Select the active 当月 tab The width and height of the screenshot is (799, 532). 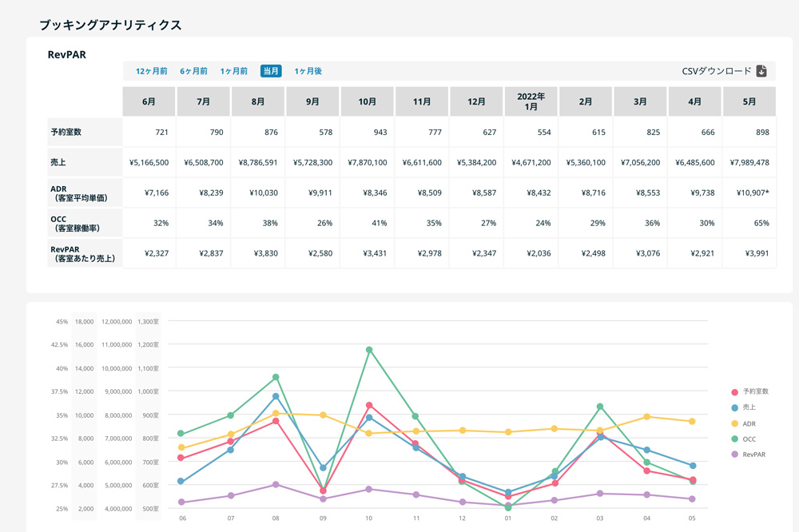tap(271, 71)
